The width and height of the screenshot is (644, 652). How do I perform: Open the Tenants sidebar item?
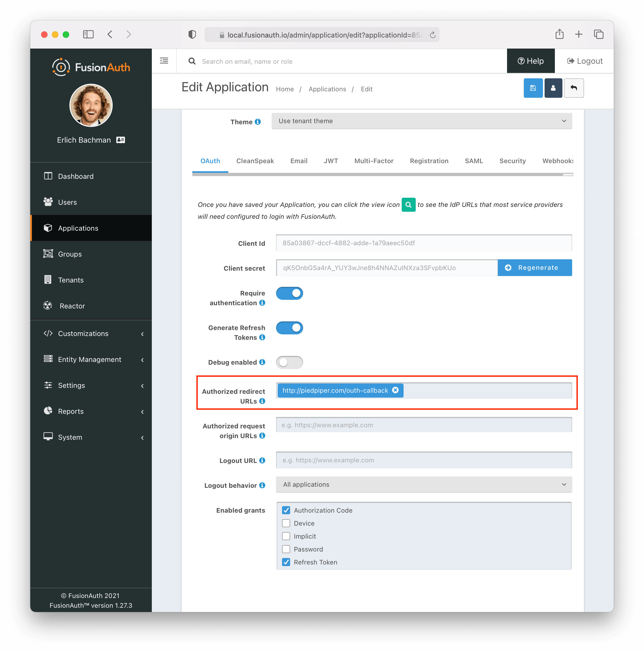tap(91, 280)
